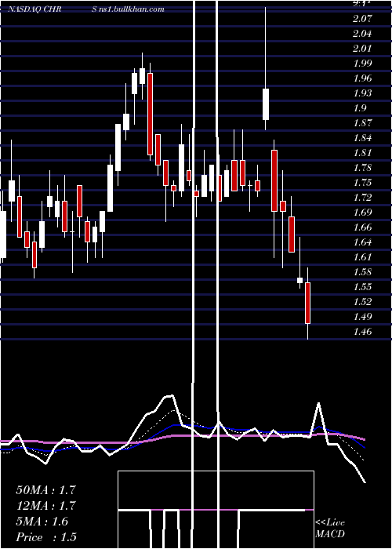Click the 1.72 price axis label
This screenshot has height=549, width=392.
click(x=362, y=197)
